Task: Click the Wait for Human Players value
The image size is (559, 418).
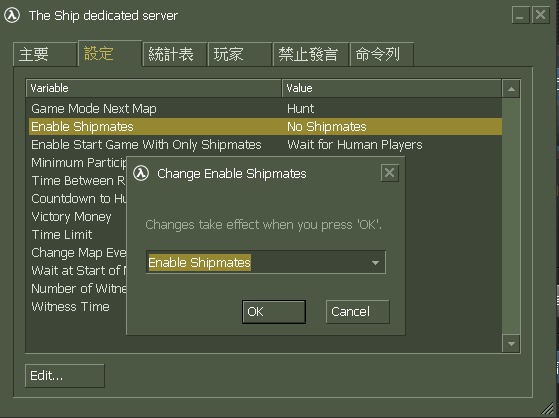Action: 355,145
